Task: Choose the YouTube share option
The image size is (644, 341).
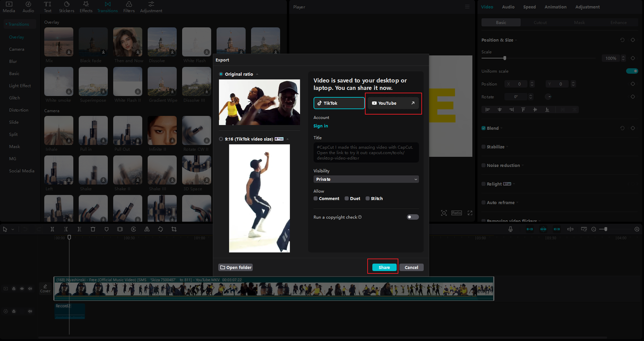Action: pyautogui.click(x=393, y=103)
